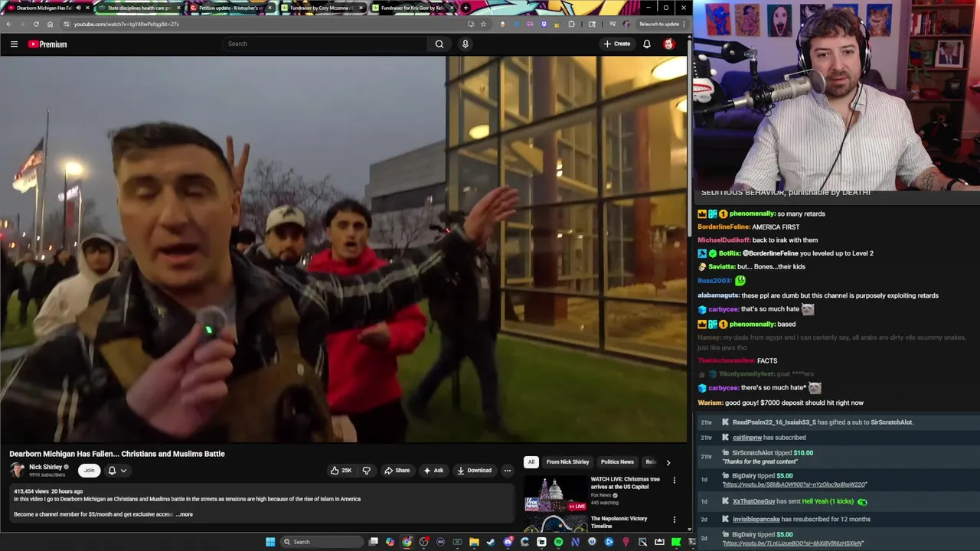Image resolution: width=980 pixels, height=551 pixels.
Task: Show more filter chips with right chevron
Action: tap(668, 462)
